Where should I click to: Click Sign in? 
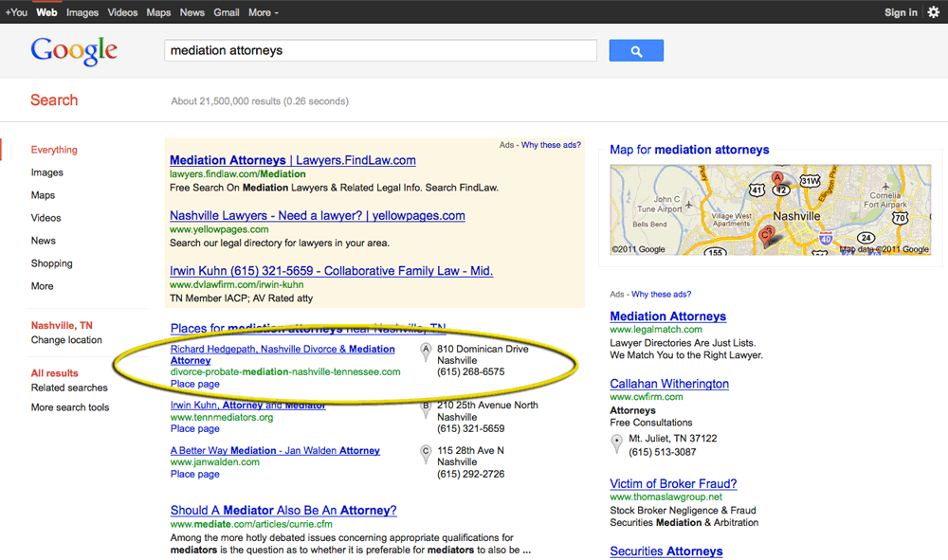click(x=901, y=12)
